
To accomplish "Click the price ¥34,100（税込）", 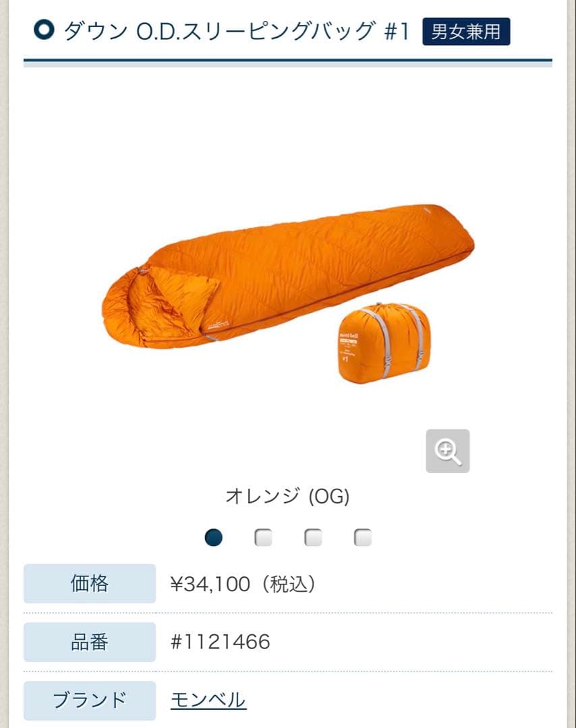I will pyautogui.click(x=243, y=584).
